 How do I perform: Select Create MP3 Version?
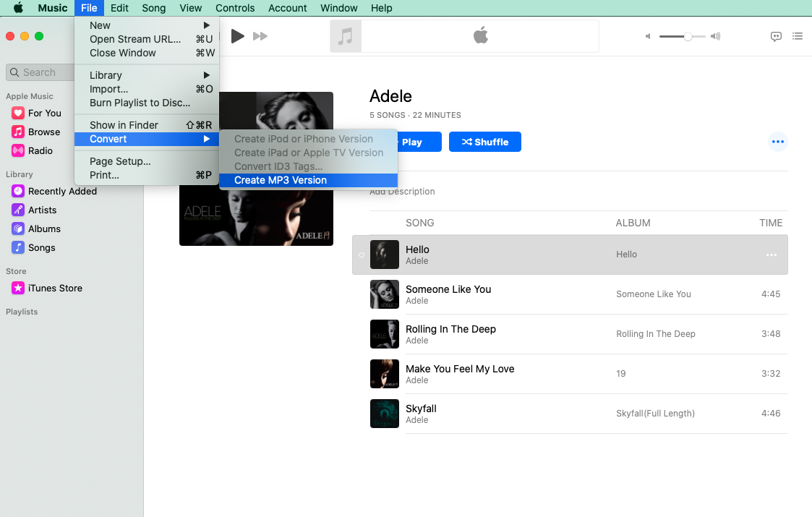pyautogui.click(x=308, y=180)
